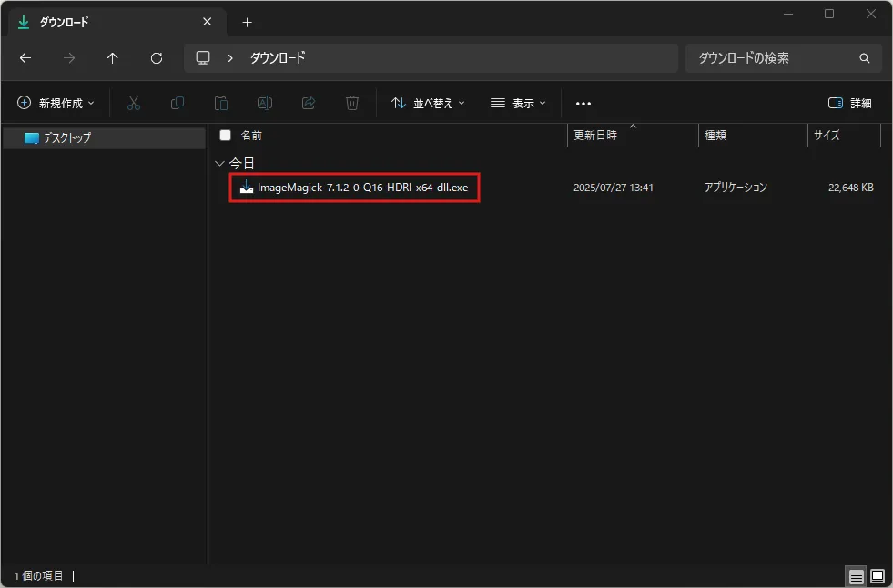Sort by the 名前 column header
Image resolution: width=893 pixels, height=588 pixels.
coord(251,136)
